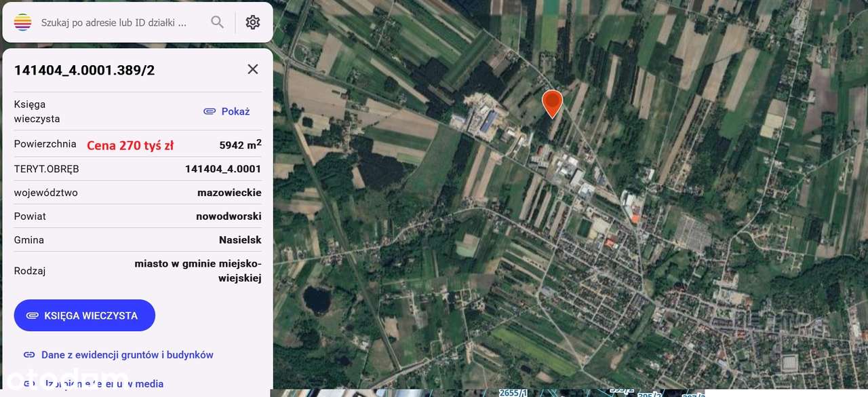Open settings with the gear icon

[x=253, y=22]
